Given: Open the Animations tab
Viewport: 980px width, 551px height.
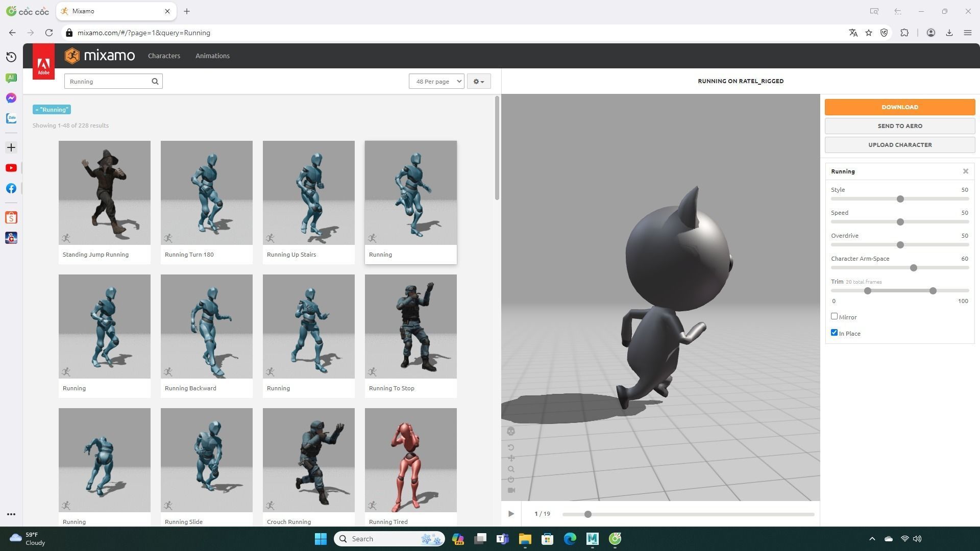Looking at the screenshot, I should pyautogui.click(x=212, y=56).
